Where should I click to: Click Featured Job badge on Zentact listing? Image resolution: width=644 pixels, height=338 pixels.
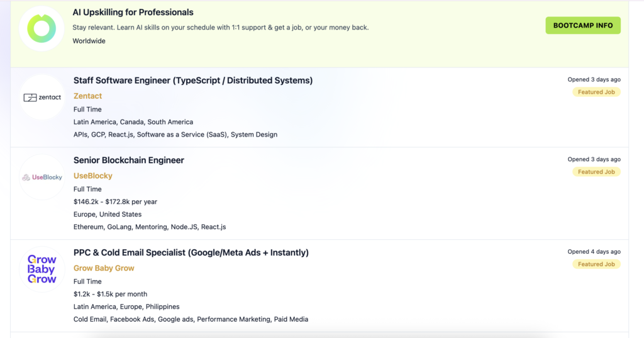596,92
